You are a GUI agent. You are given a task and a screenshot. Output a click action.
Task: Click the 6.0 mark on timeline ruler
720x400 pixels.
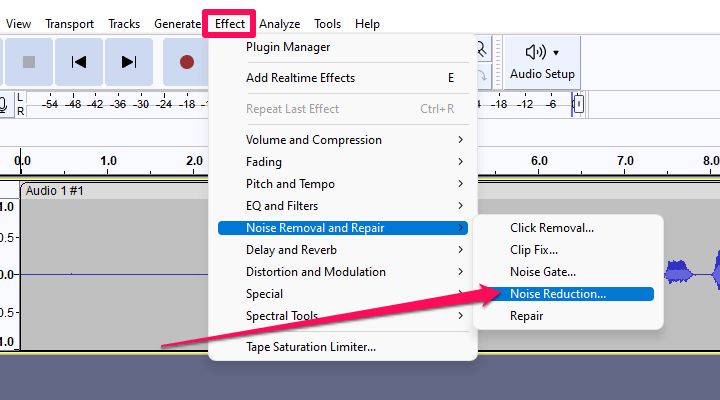538,160
